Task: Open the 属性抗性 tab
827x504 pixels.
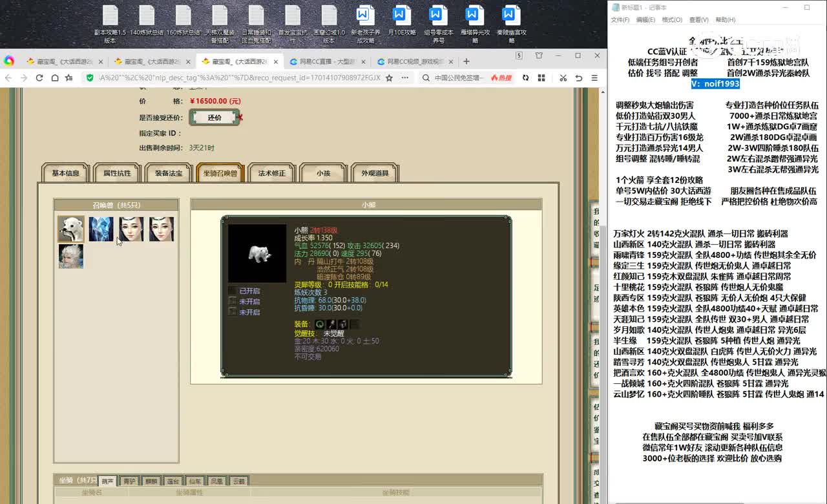Action: 117,173
